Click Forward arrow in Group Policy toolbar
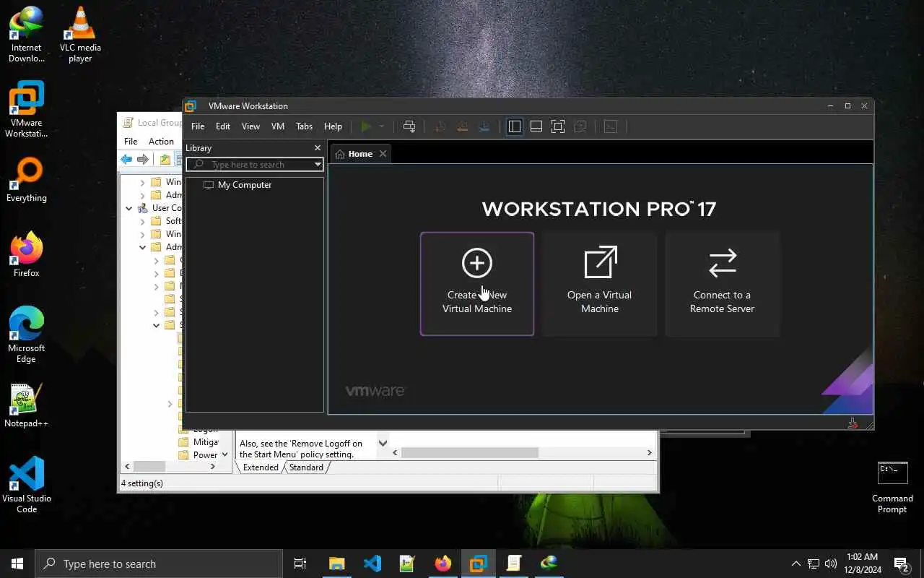The width and height of the screenshot is (924, 578). point(143,160)
